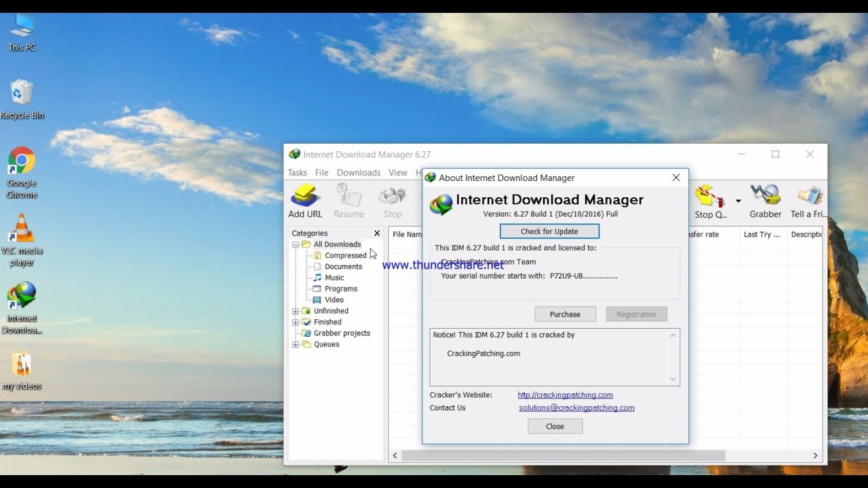Open VLC media player desktop shortcut

22,239
